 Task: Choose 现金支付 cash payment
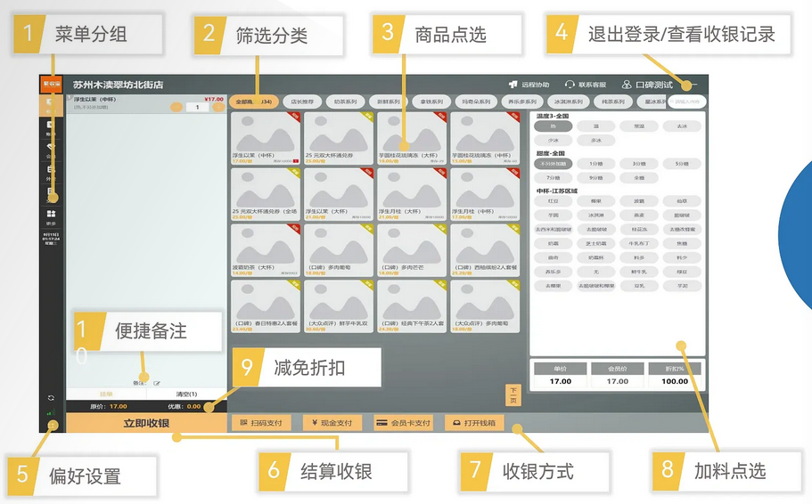pos(331,423)
